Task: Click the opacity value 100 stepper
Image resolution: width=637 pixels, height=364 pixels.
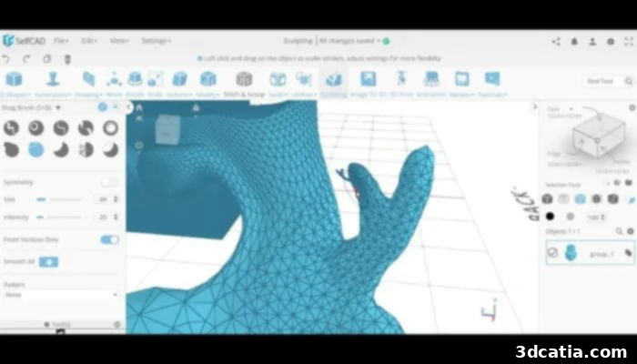Action: [x=602, y=217]
